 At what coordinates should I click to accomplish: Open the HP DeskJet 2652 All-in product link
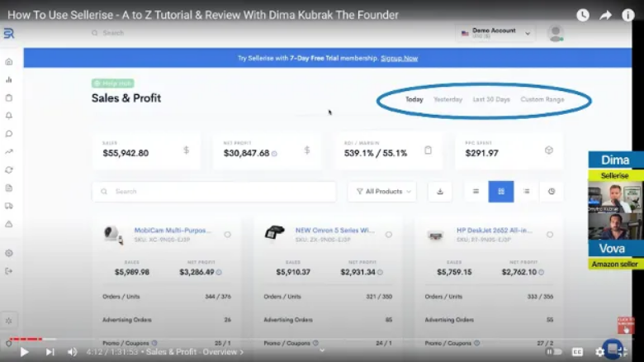click(x=494, y=231)
